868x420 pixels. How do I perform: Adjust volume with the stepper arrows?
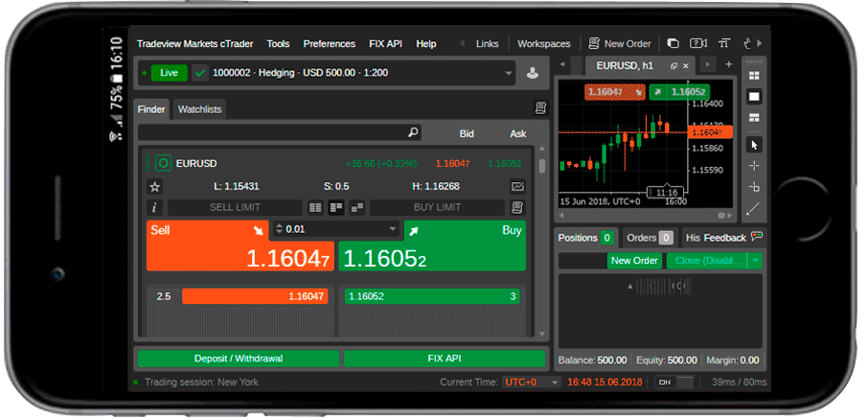279,229
